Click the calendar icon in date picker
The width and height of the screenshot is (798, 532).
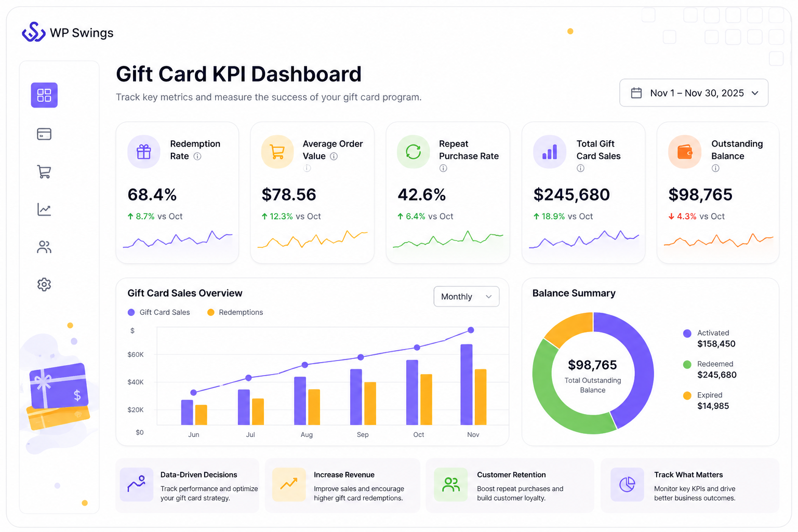click(636, 93)
